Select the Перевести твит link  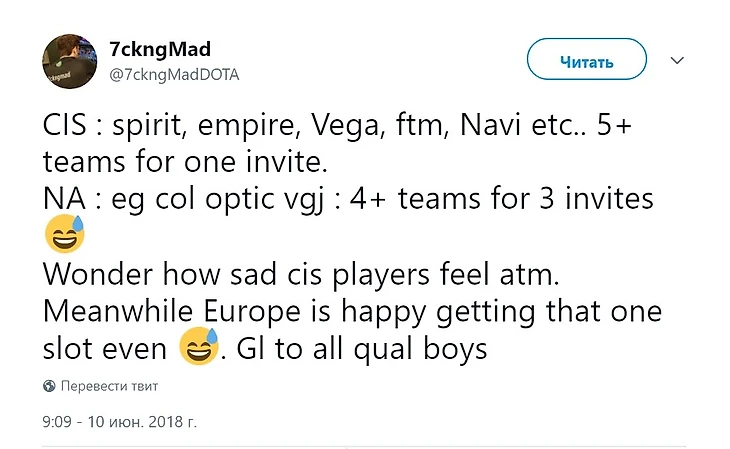click(109, 386)
